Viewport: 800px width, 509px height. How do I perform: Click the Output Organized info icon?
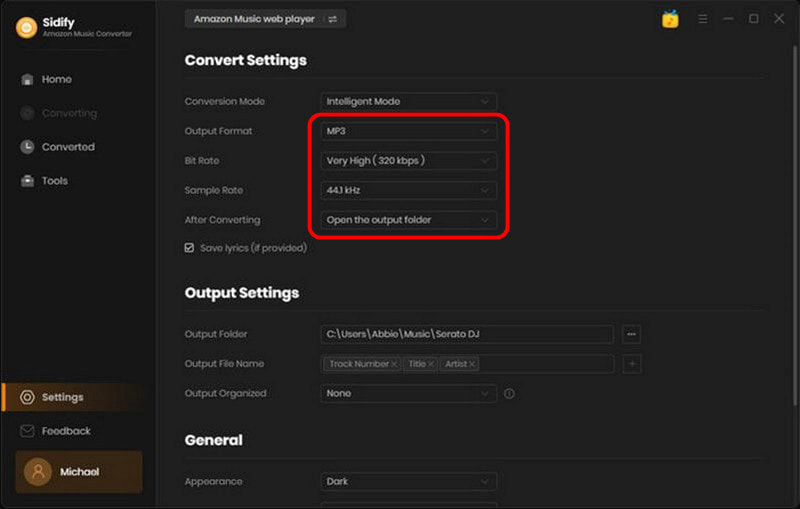pyautogui.click(x=509, y=393)
